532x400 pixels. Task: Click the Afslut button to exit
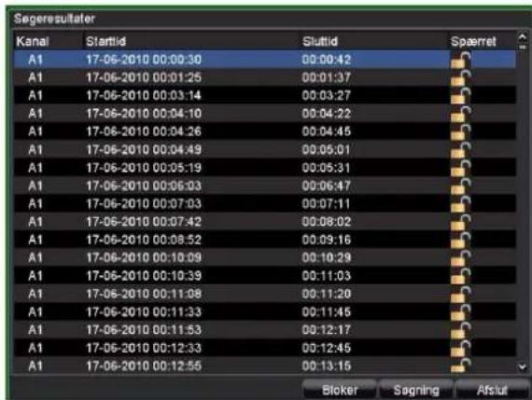492,390
